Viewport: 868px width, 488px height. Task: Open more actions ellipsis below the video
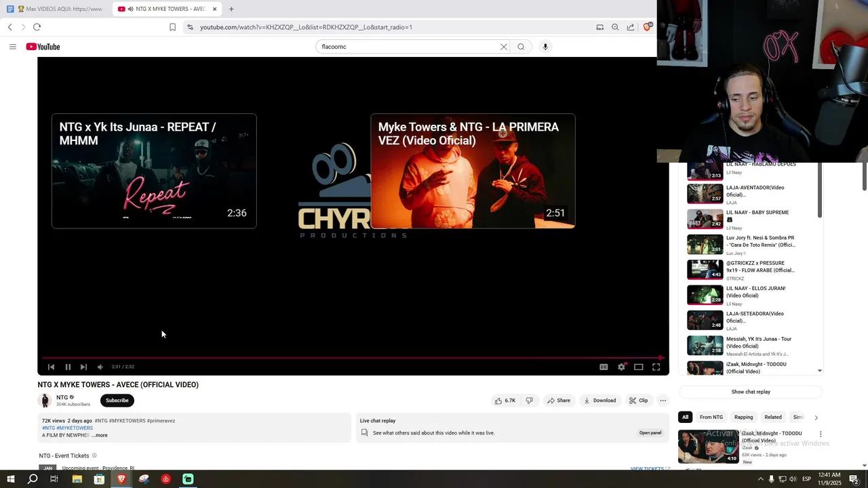663,401
